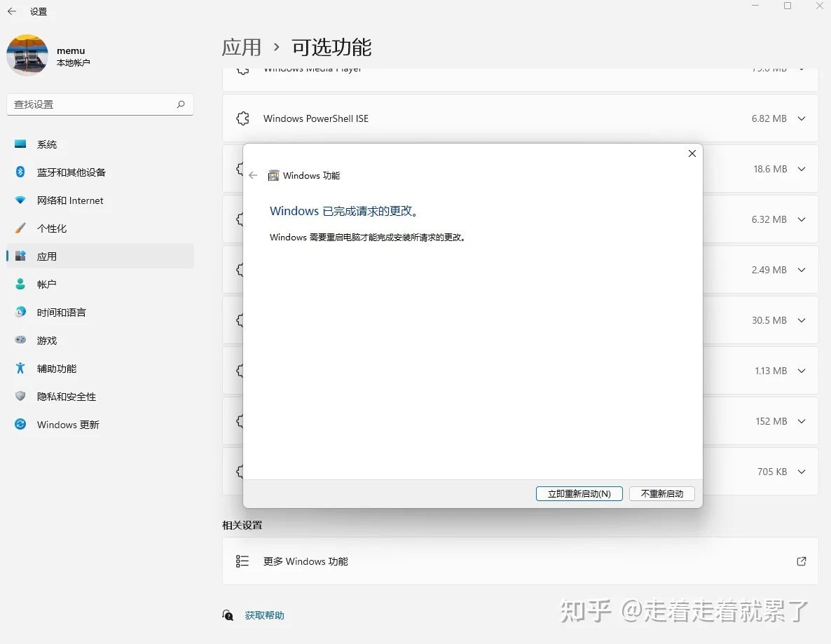Expand the 18.6 MB feature row
The image size is (831, 644).
(802, 169)
